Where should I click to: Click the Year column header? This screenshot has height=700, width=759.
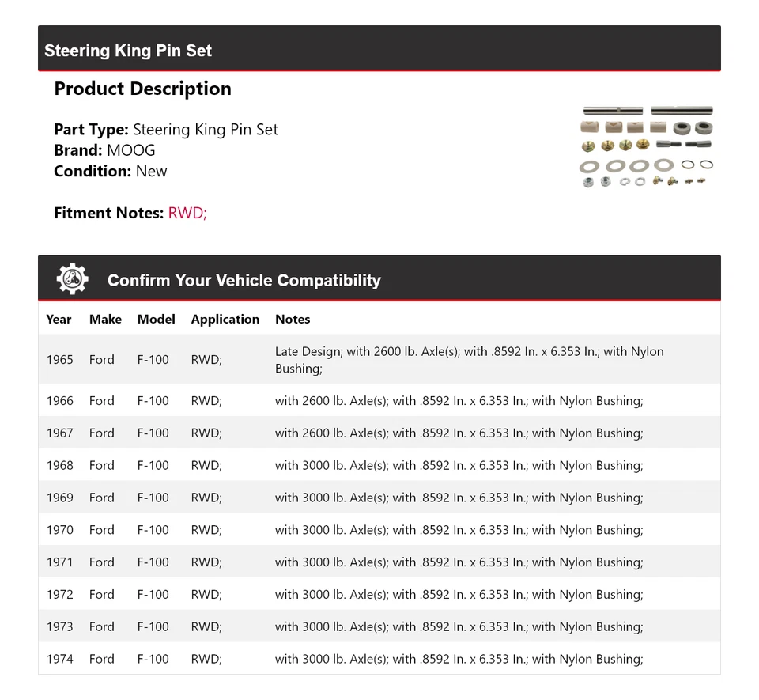pos(59,320)
